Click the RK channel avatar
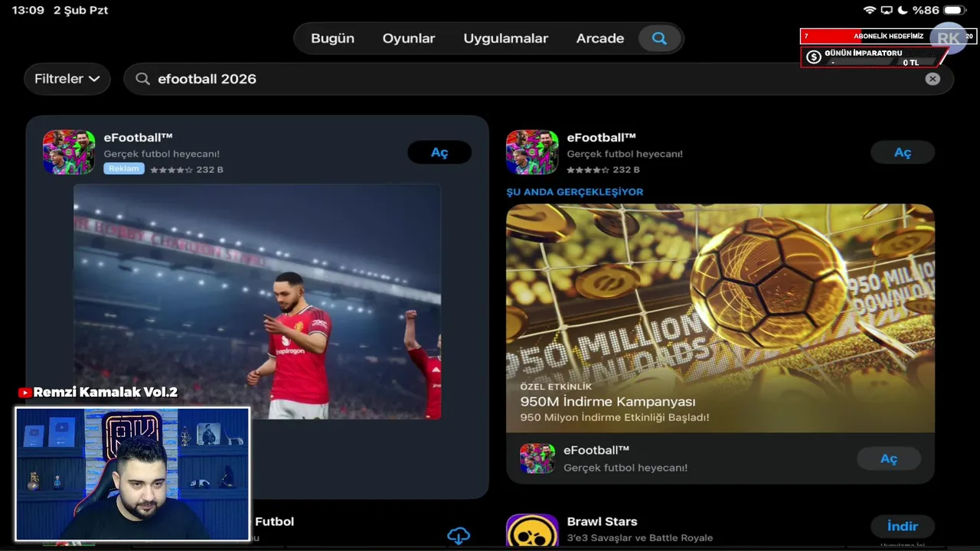Screen dimensions: 980x551 [x=949, y=38]
